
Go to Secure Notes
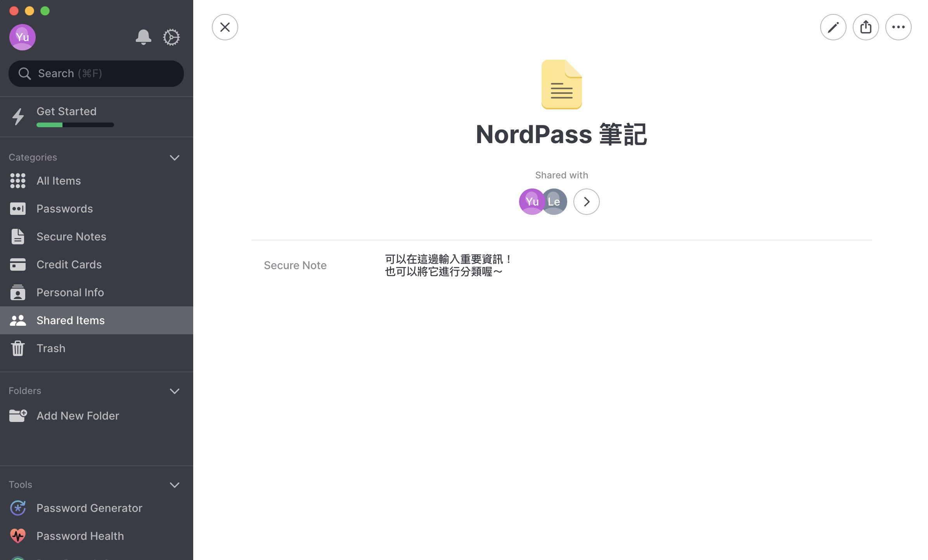tap(97, 237)
